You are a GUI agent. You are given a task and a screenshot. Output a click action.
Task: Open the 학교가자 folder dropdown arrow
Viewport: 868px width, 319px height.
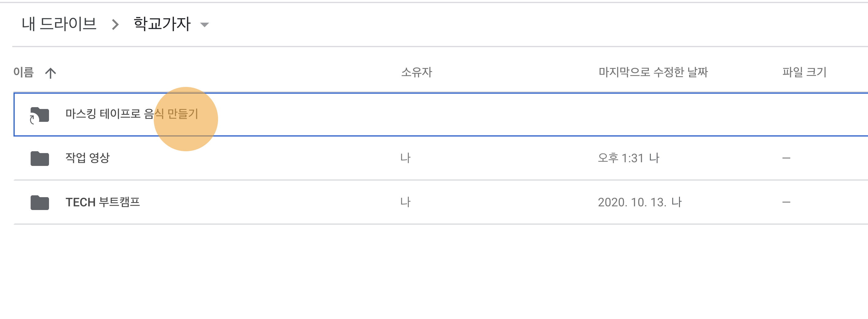205,24
